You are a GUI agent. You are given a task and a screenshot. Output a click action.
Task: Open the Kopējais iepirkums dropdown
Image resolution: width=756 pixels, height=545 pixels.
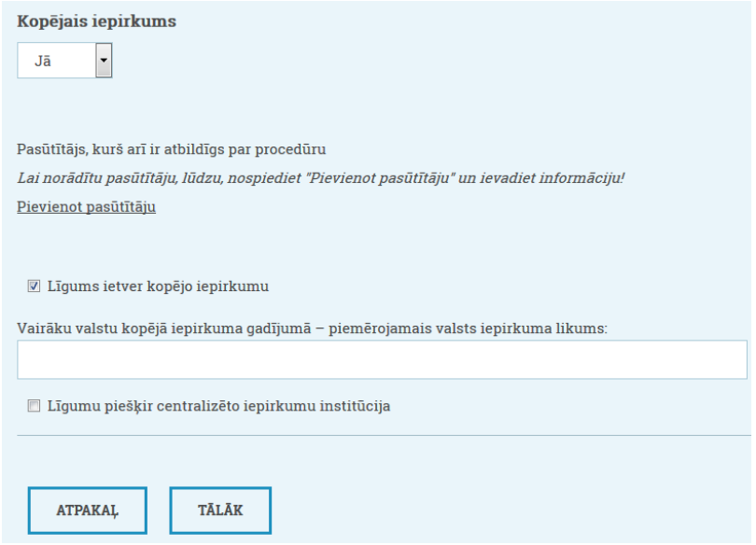tap(64, 63)
